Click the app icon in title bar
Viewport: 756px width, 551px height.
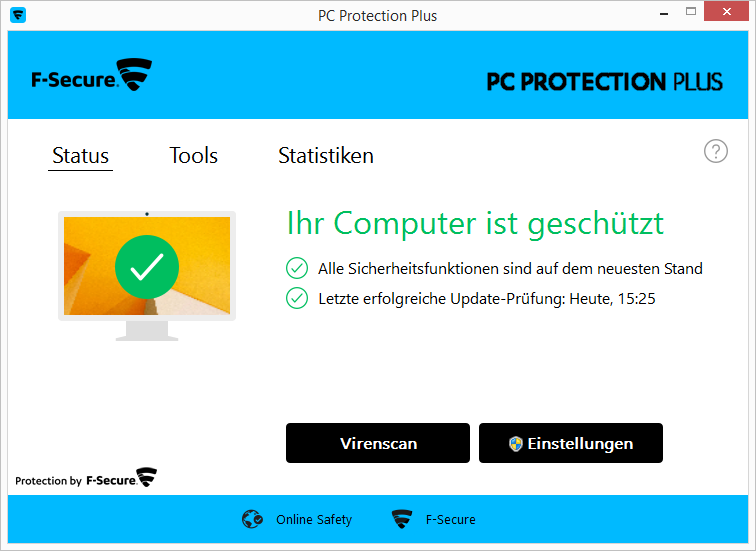point(18,15)
